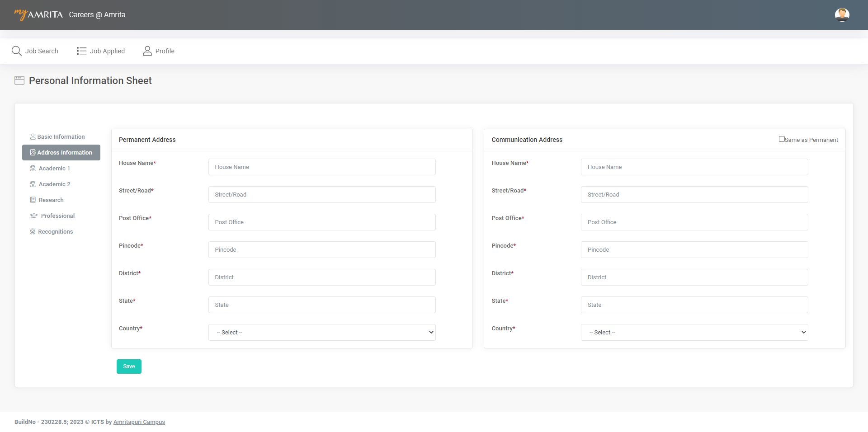
Task: Click the Job Search magnifier icon
Action: [17, 51]
